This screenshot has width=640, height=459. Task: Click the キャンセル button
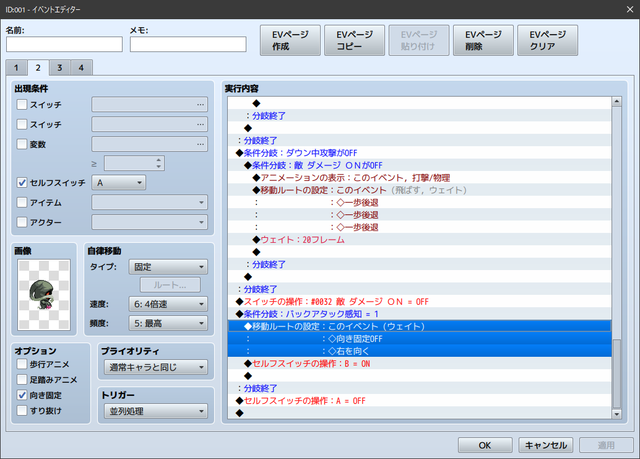[x=546, y=445]
